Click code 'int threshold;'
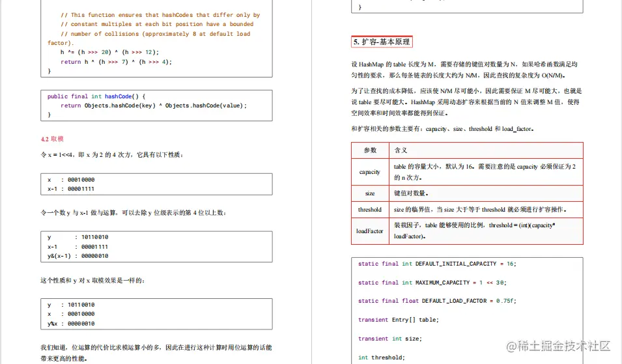 [382, 357]
